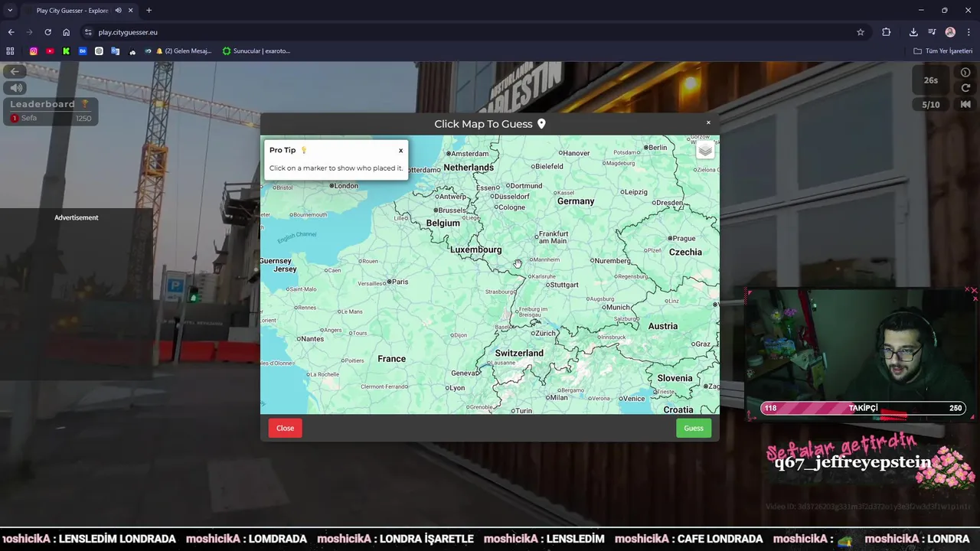980x551 pixels.
Task: Open browser extensions menu
Action: (887, 32)
